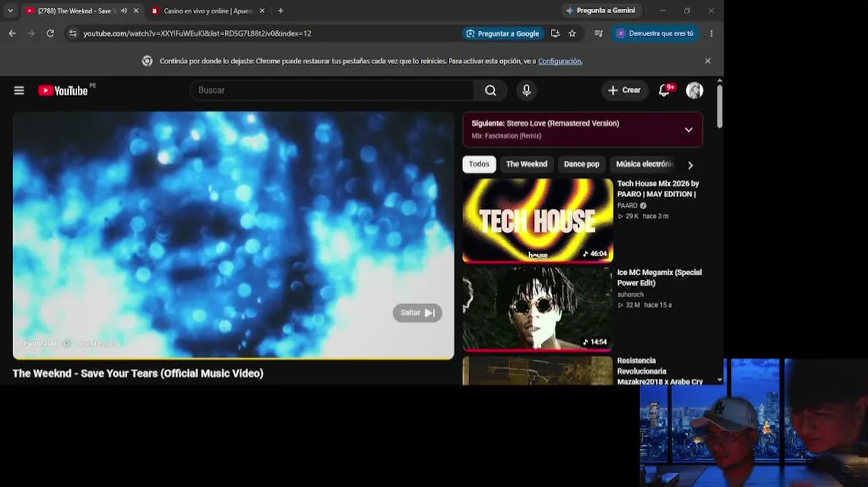Click the Preguntar a Google button
The width and height of the screenshot is (868, 487).
tap(502, 33)
